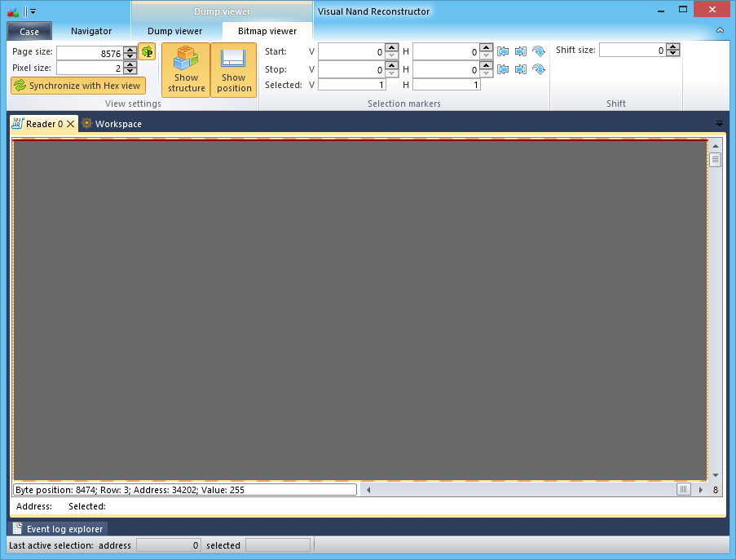
Task: Increase the Stop H value
Action: click(487, 64)
